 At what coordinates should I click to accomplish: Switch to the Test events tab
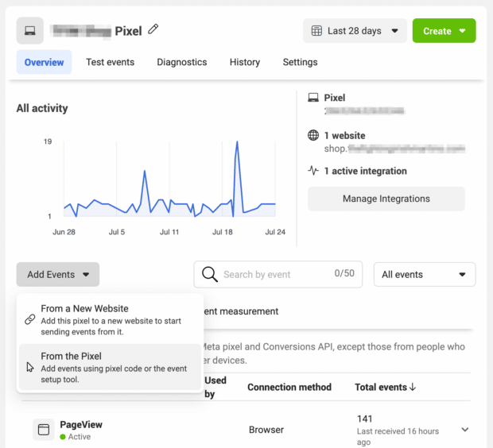[110, 62]
